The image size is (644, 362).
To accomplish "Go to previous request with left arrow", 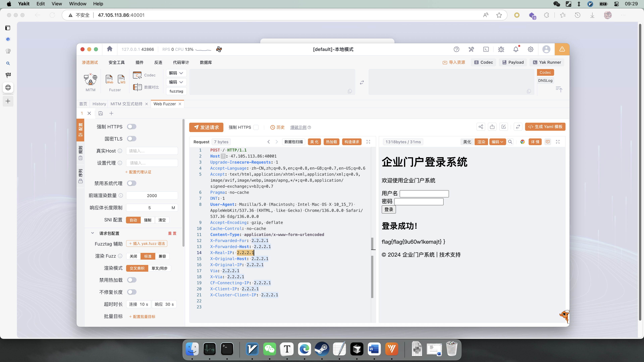I will 269,142.
